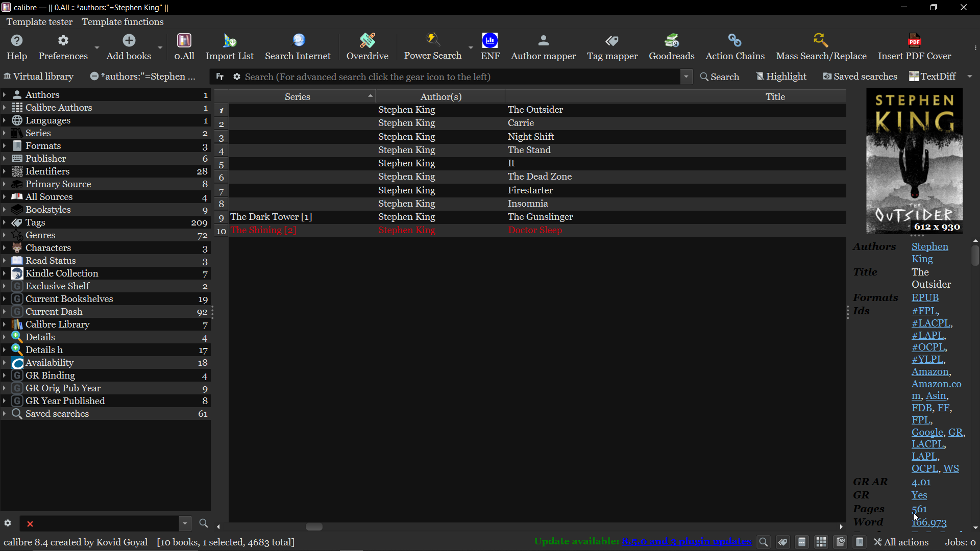Screen dimensions: 980x551
Task: Open the Template functions menu
Action: coord(122,22)
